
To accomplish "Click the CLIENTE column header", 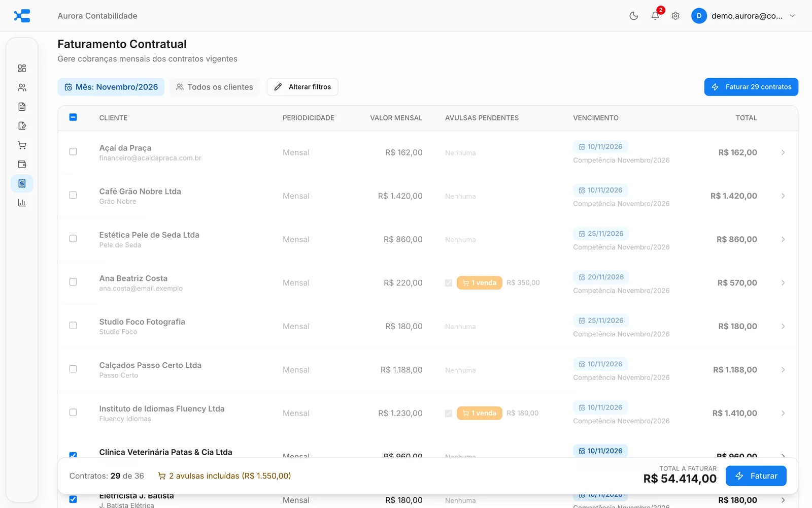I will (x=113, y=118).
